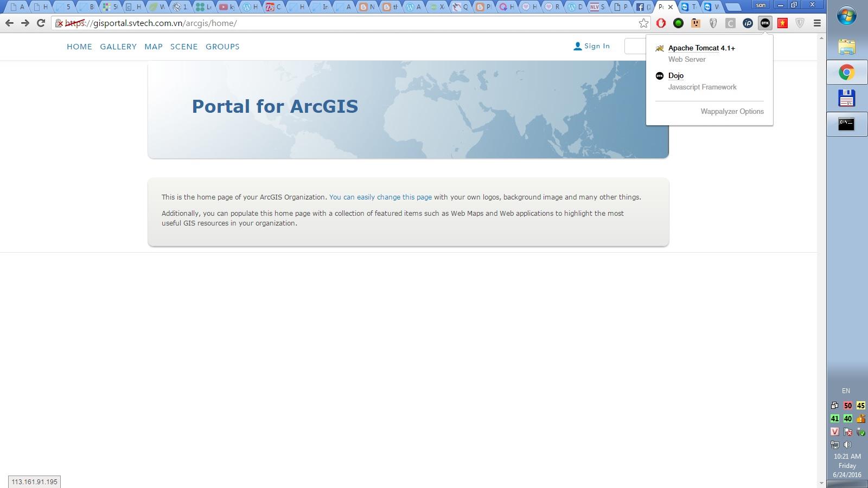Click the volume speaker tray icon

[x=848, y=445]
